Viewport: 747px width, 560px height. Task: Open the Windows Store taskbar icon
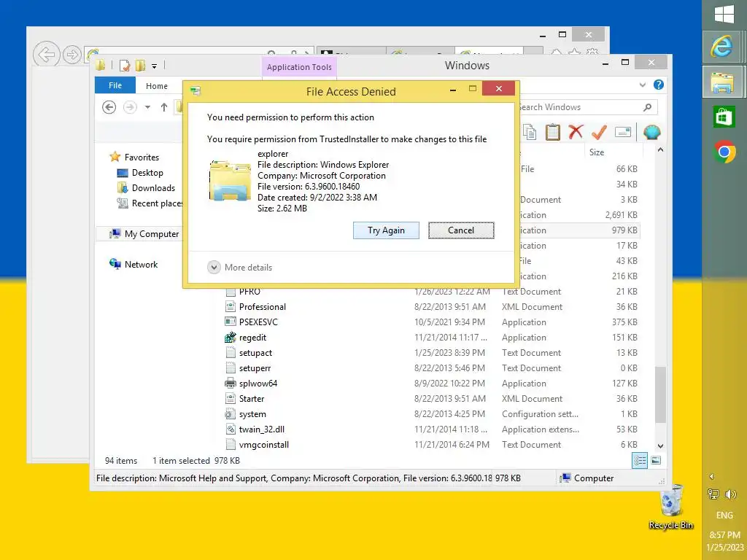(x=724, y=117)
